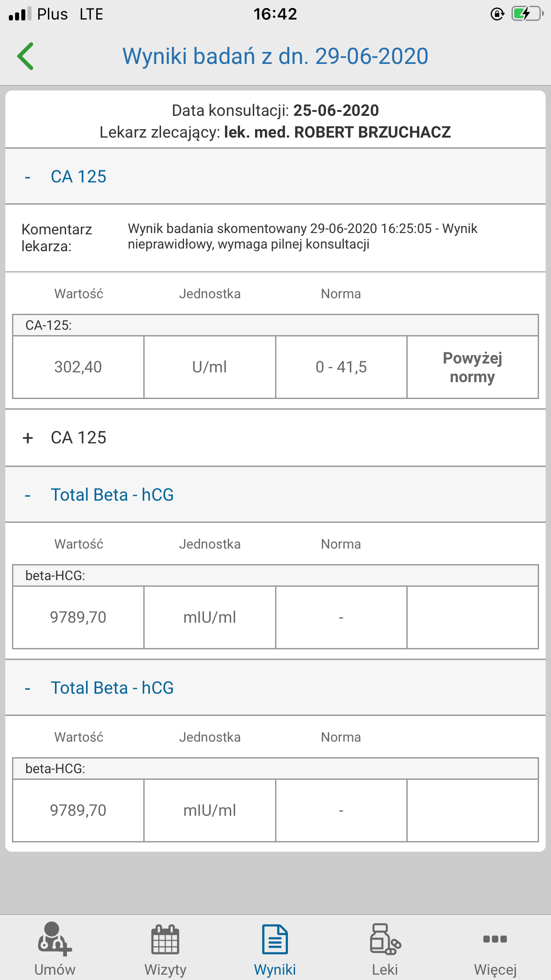Select the first beta-HCG value 9789,70

(x=78, y=617)
